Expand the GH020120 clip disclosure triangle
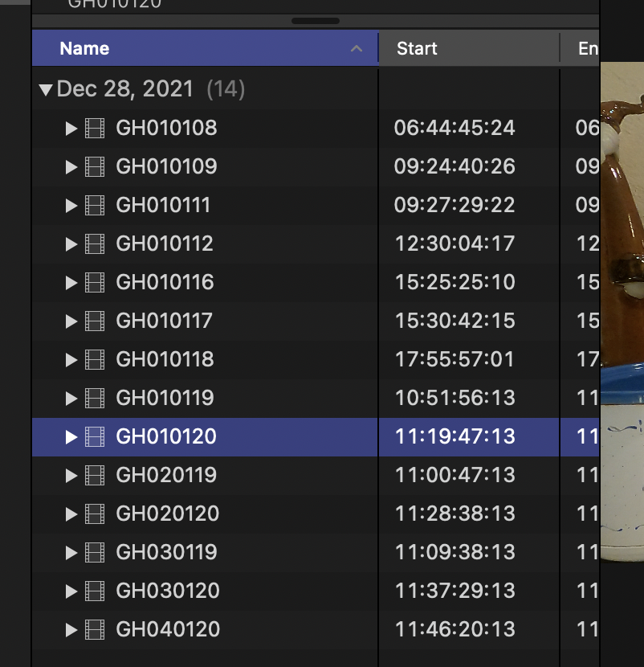This screenshot has width=644, height=667. point(71,514)
